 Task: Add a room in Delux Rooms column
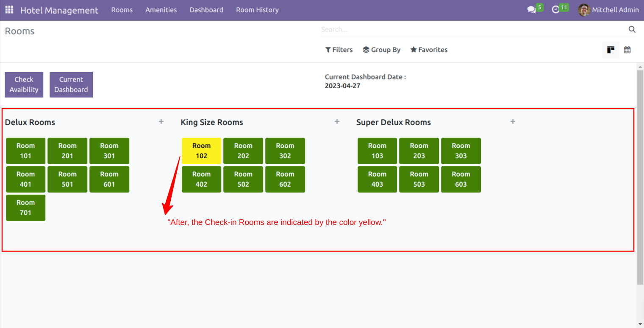pyautogui.click(x=161, y=122)
